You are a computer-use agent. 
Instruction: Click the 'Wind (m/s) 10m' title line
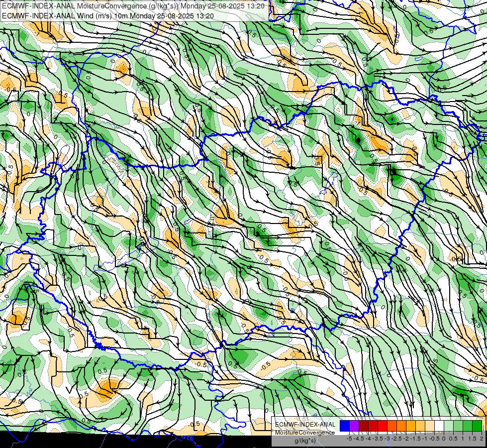click(108, 15)
